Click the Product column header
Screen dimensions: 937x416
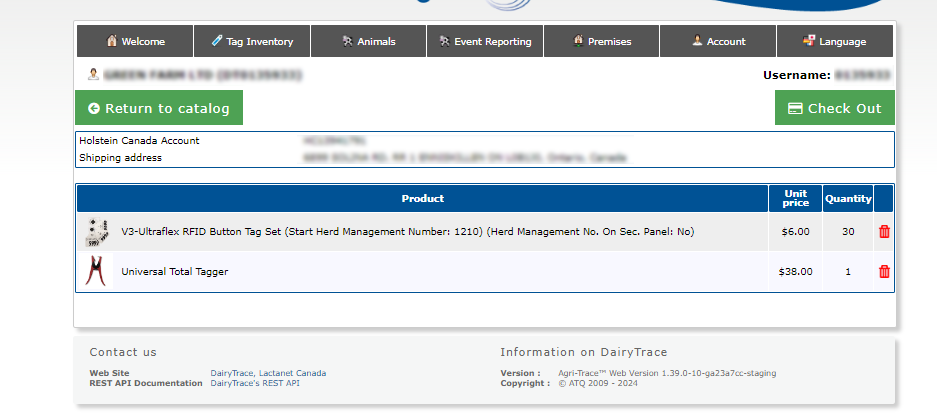[x=422, y=198]
